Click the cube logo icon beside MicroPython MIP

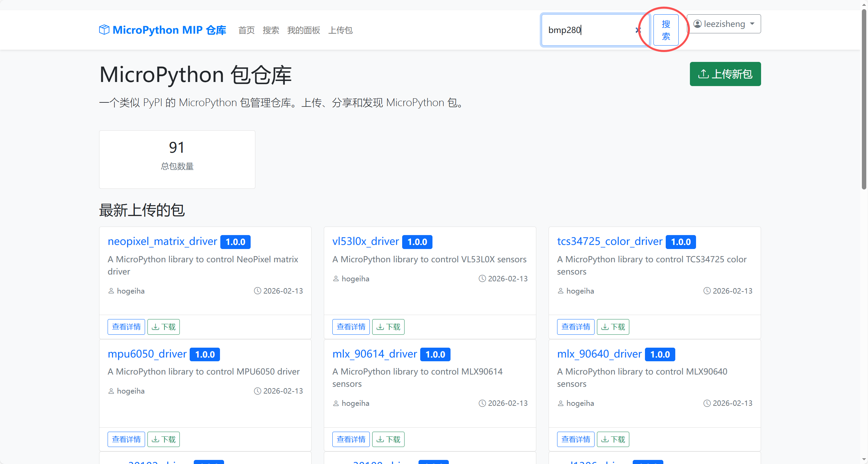(x=104, y=30)
